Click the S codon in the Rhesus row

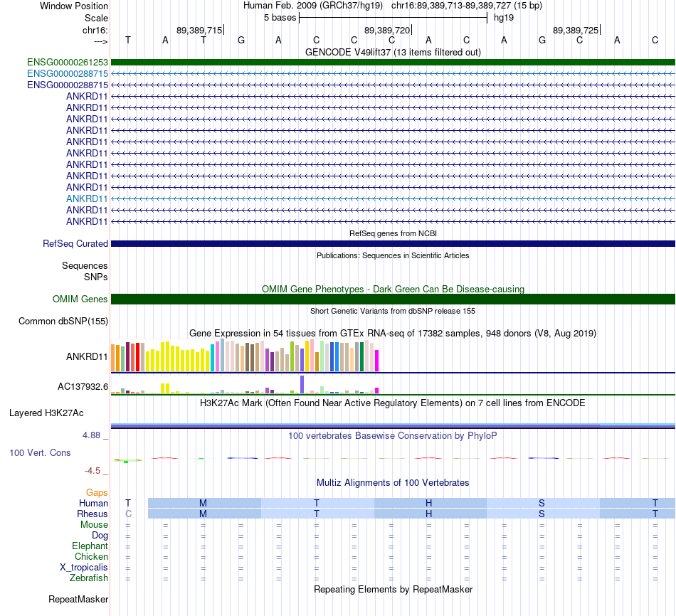(x=542, y=514)
